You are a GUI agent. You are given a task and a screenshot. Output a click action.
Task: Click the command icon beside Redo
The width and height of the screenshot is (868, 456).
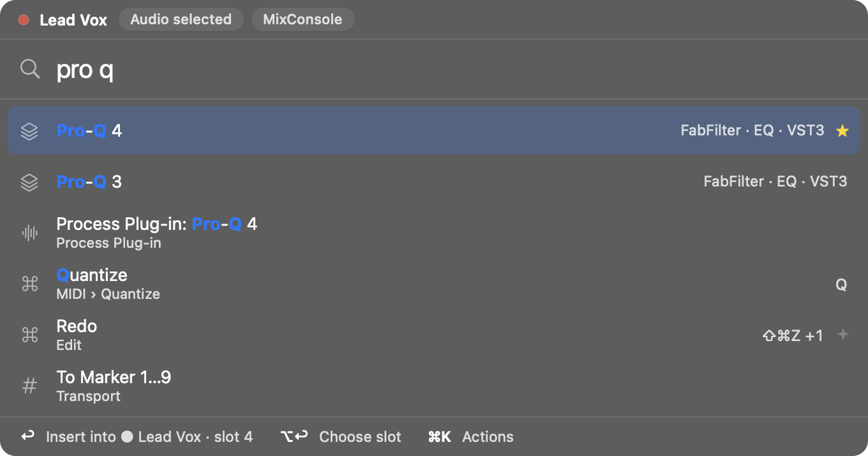pyautogui.click(x=29, y=335)
